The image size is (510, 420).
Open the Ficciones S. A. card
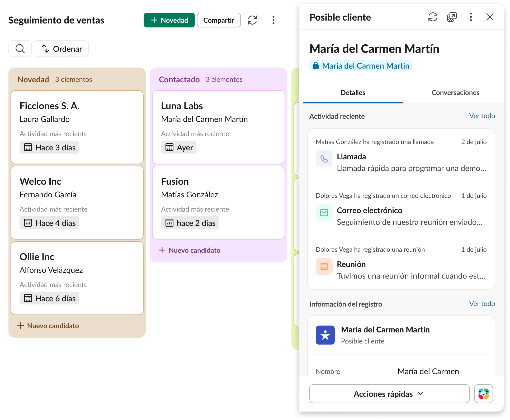coord(77,127)
